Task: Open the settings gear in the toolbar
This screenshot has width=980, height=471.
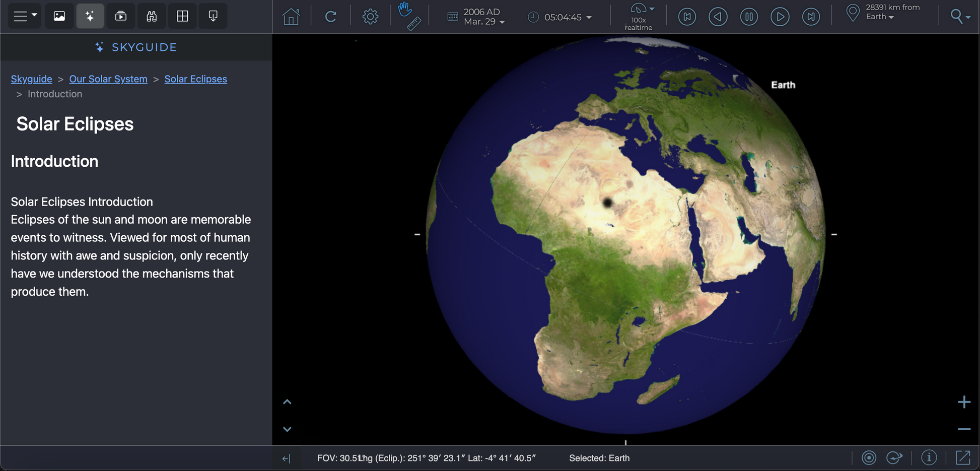Action: (370, 17)
